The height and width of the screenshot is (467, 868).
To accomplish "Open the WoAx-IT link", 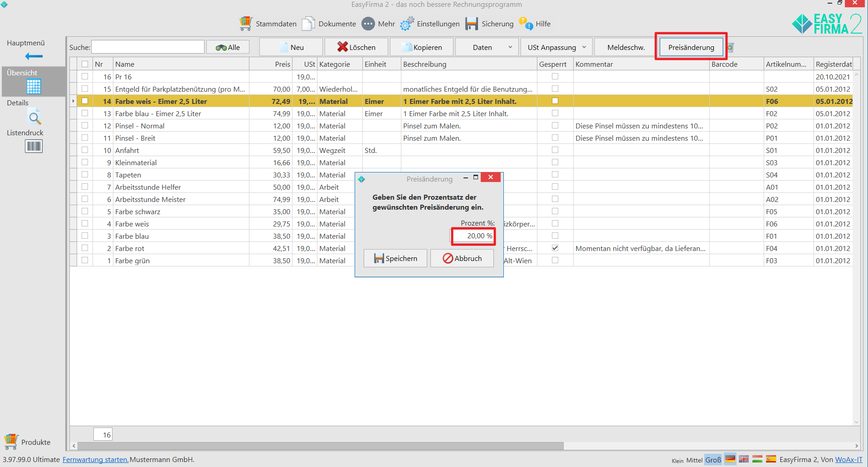I will pyautogui.click(x=848, y=459).
